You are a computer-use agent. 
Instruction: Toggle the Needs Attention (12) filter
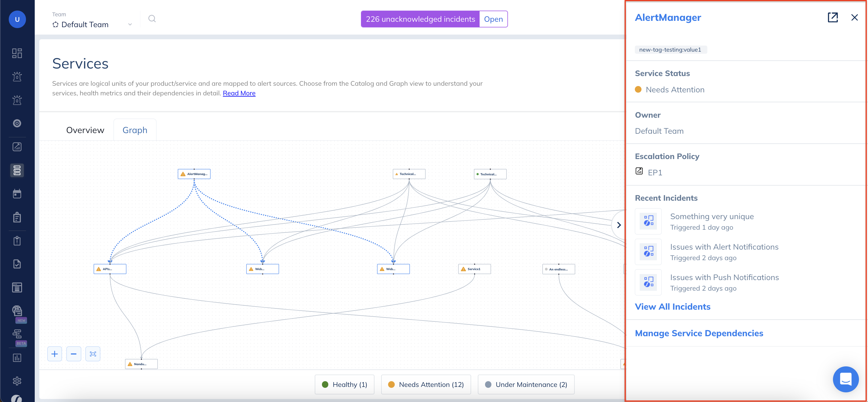coord(426,384)
